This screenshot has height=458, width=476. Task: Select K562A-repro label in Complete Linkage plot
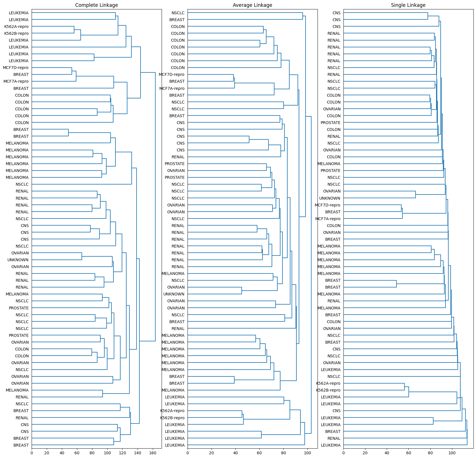tap(17, 27)
